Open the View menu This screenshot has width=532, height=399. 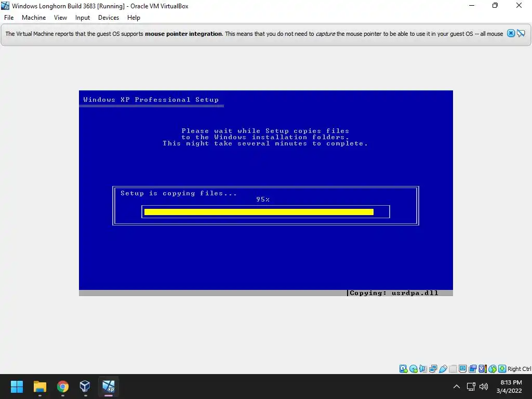coord(60,18)
